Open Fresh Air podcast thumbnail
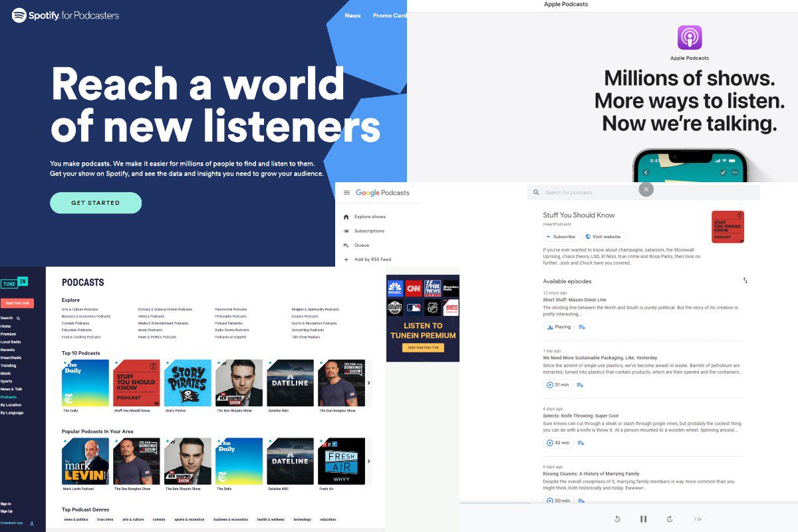Image resolution: width=798 pixels, height=532 pixels. pyautogui.click(x=342, y=461)
